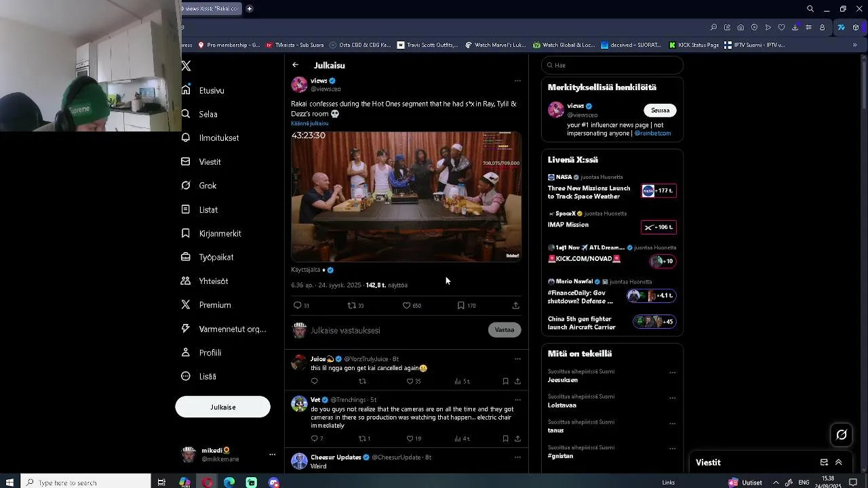The width and height of the screenshot is (868, 488).
Task: Click Käännä julkaisu translate link
Action: click(309, 123)
